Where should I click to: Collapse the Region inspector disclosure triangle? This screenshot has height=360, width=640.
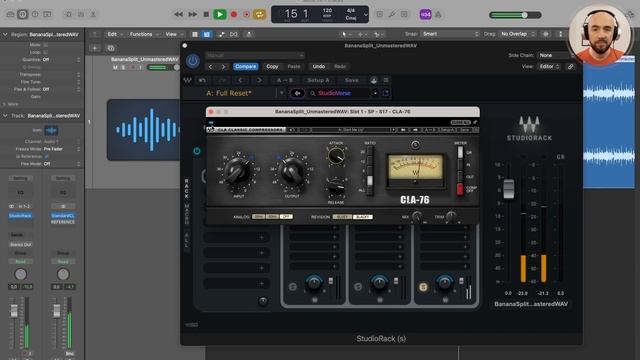pyautogui.click(x=5, y=35)
